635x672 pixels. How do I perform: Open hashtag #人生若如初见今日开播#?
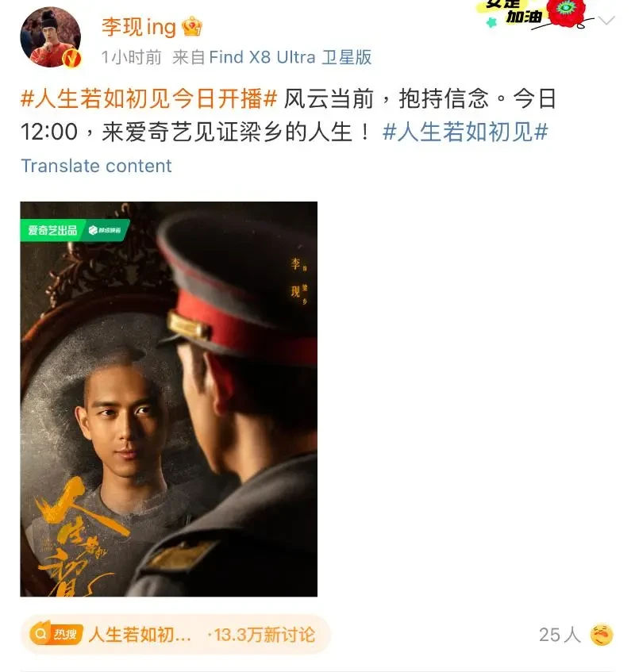[148, 99]
